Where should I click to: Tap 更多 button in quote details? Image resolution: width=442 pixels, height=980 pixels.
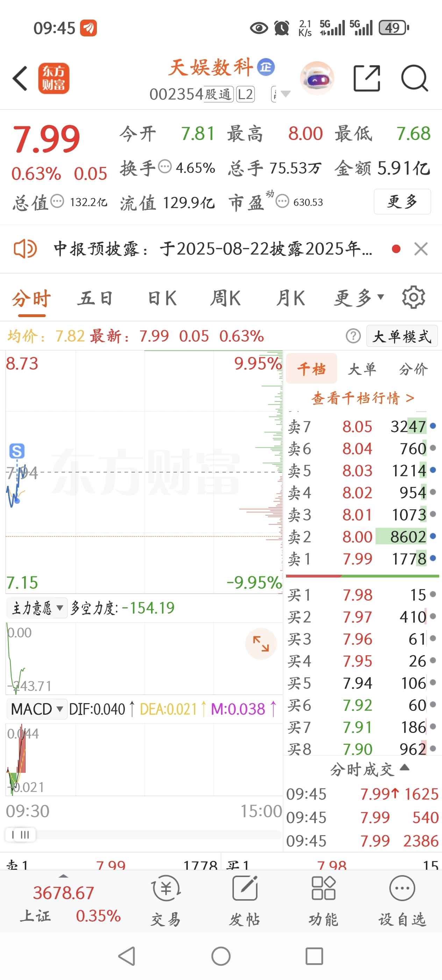pos(402,201)
